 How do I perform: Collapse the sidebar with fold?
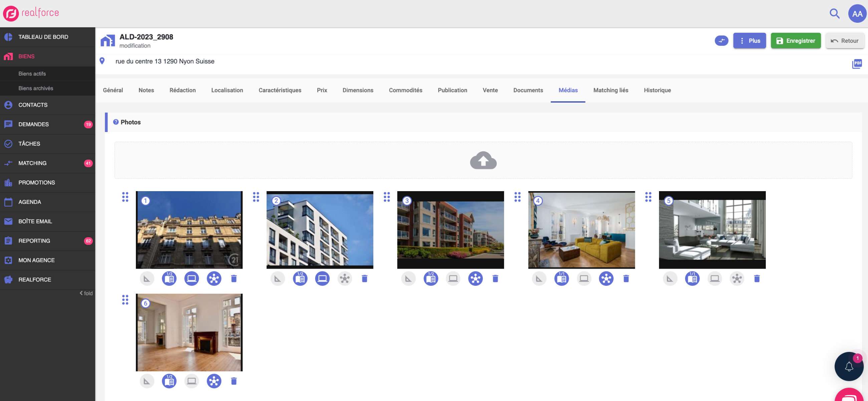(x=86, y=293)
